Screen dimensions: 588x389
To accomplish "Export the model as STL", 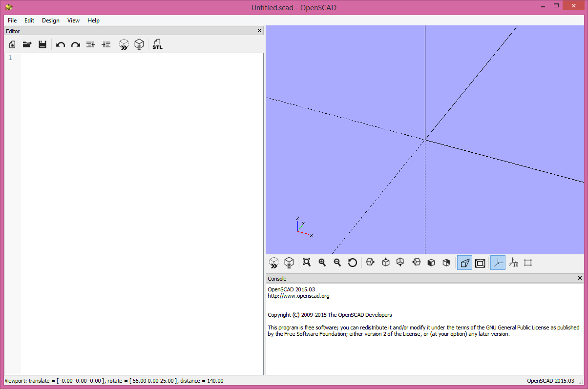I will [x=157, y=44].
